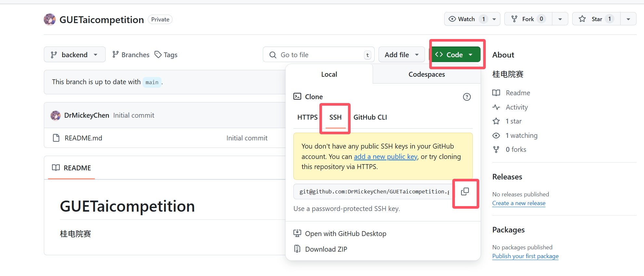Click the repository owner avatar beside GUETaicompetition
Viewport: 644px width, 276px height.
point(50,20)
